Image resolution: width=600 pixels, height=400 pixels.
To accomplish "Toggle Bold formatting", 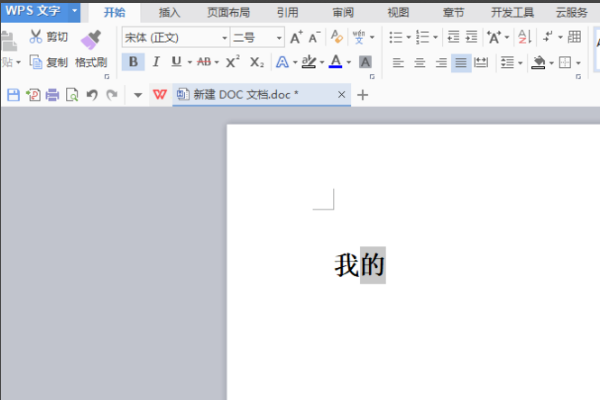I will click(133, 62).
